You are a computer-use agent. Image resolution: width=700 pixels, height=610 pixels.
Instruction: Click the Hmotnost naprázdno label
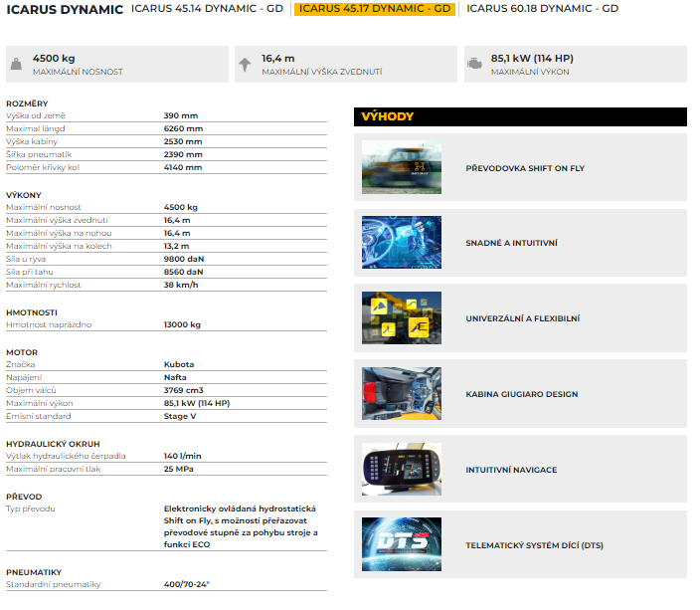49,324
